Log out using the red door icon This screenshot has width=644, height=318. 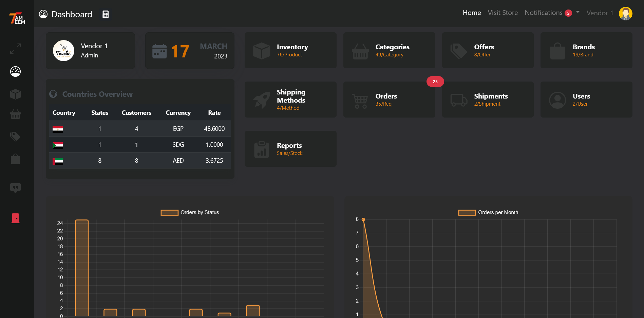click(x=15, y=218)
